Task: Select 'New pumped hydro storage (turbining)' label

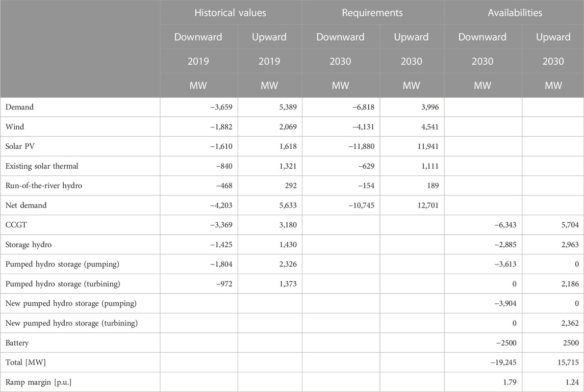Action: pos(71,324)
